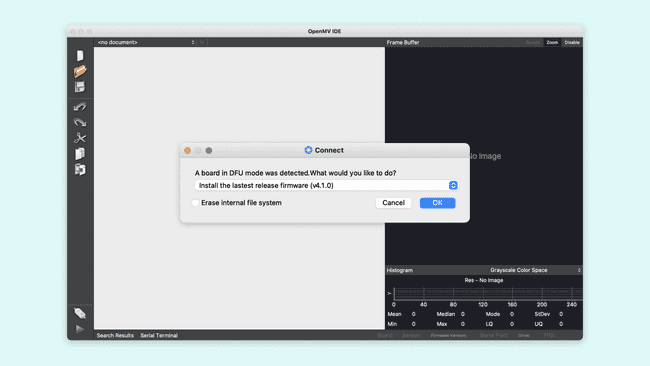Click the Paste icon in sidebar
The width and height of the screenshot is (650, 366).
[80, 170]
